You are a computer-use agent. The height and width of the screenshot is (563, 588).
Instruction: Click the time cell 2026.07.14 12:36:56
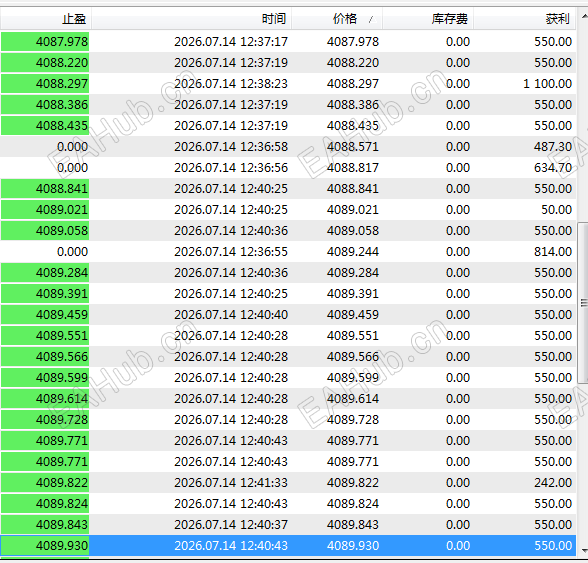tap(231, 168)
